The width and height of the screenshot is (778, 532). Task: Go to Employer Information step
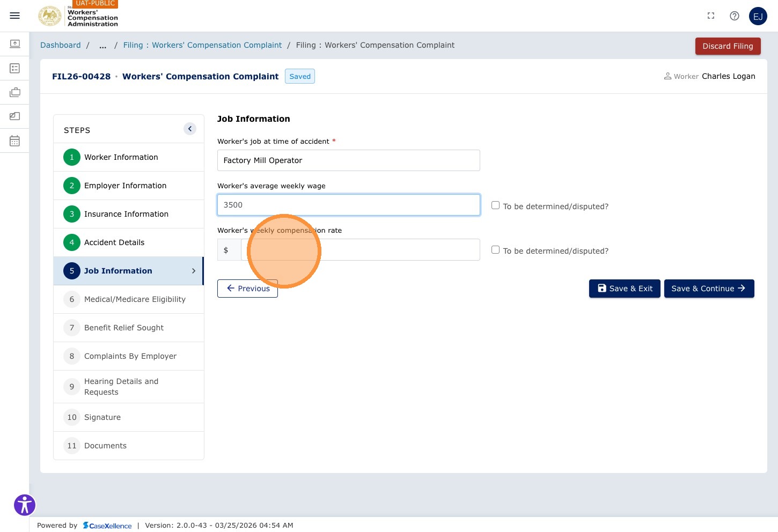pos(129,186)
